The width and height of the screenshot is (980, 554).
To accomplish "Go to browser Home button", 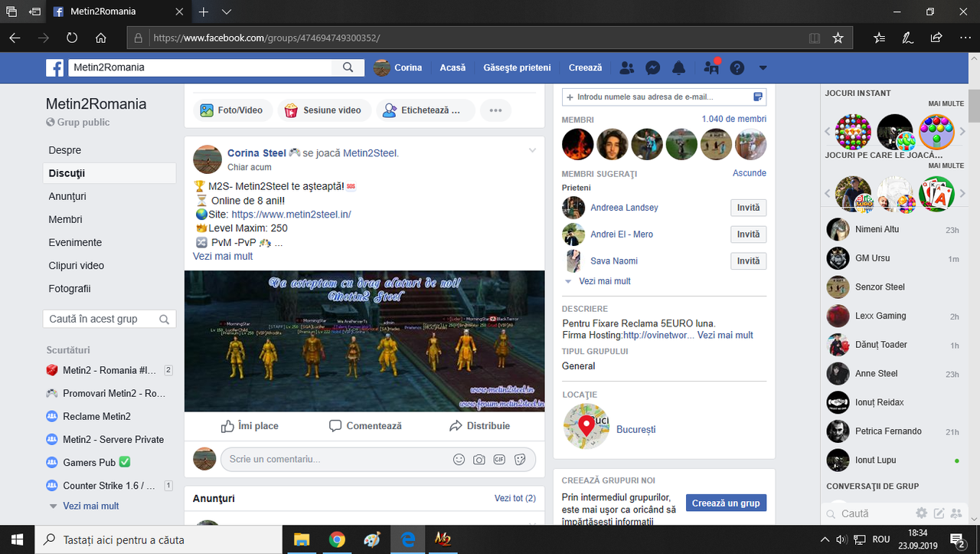I will 101,38.
